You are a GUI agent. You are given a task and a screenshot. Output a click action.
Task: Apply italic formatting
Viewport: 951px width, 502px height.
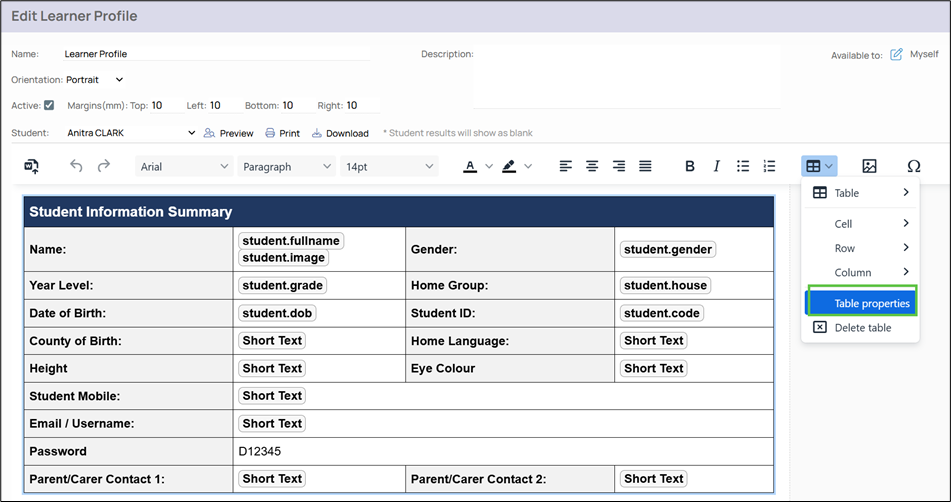[x=716, y=166]
